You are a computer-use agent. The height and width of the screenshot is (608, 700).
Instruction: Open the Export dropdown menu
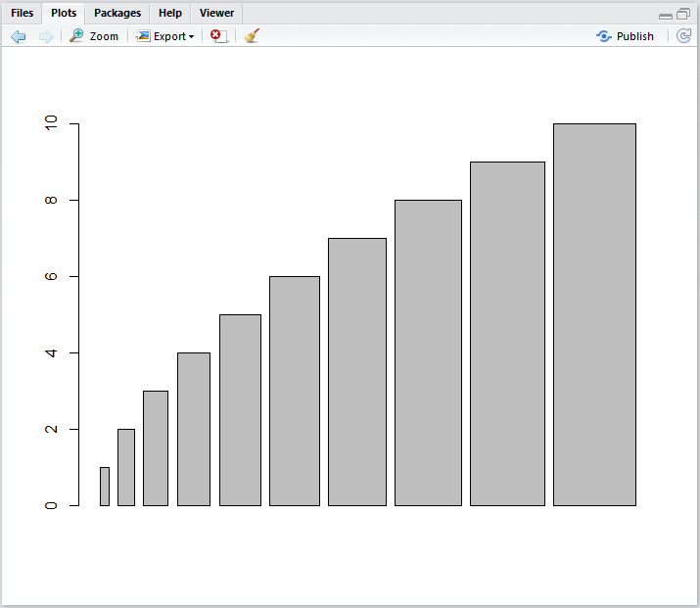(165, 36)
